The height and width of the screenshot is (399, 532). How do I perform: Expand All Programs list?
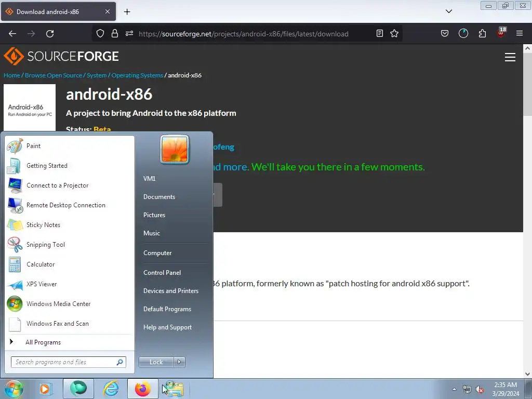(69, 342)
